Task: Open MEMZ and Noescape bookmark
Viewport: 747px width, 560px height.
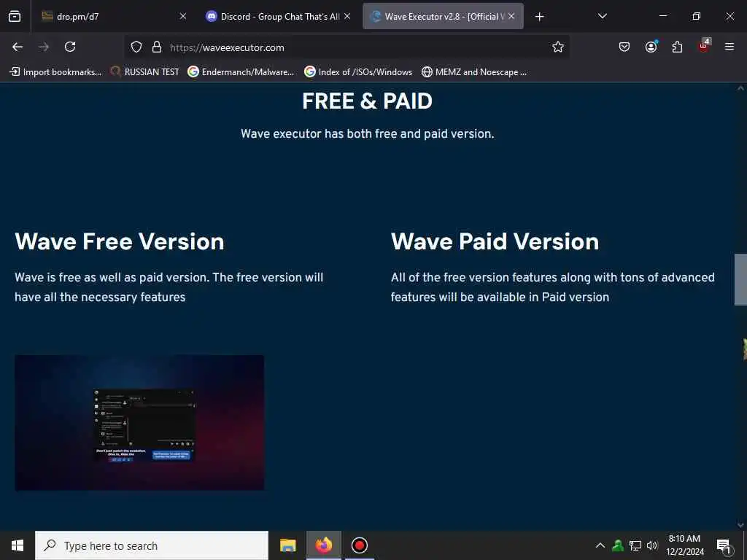Action: pyautogui.click(x=474, y=72)
